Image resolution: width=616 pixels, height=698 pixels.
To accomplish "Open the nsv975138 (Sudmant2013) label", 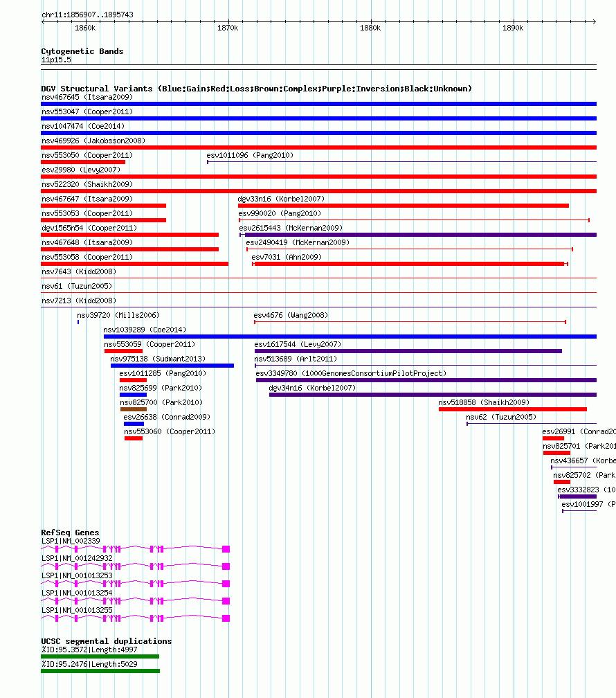I will pos(158,359).
